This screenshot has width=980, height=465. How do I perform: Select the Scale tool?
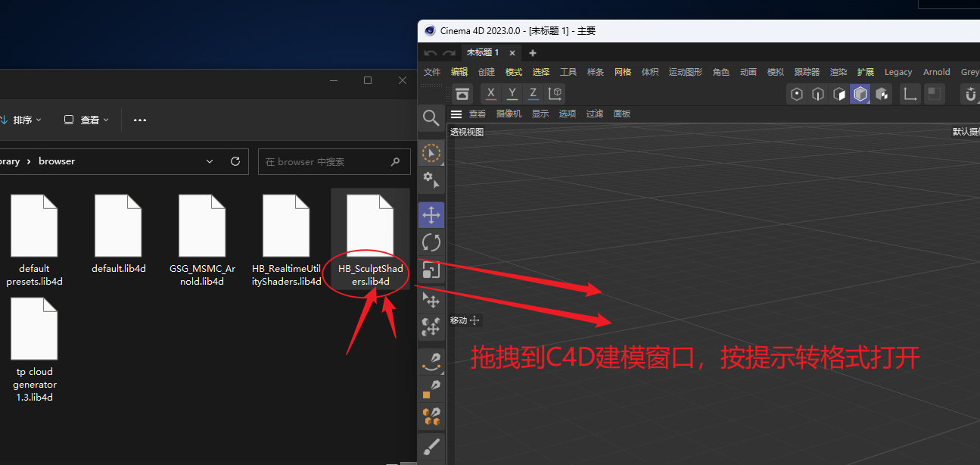click(431, 269)
